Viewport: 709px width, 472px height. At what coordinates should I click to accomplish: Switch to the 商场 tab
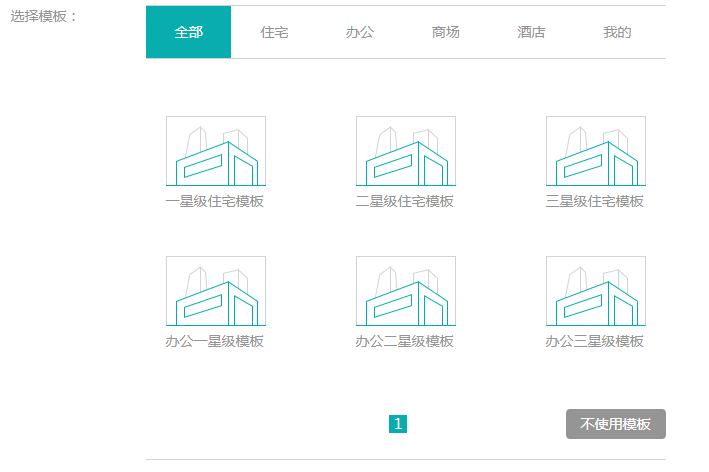tap(445, 32)
